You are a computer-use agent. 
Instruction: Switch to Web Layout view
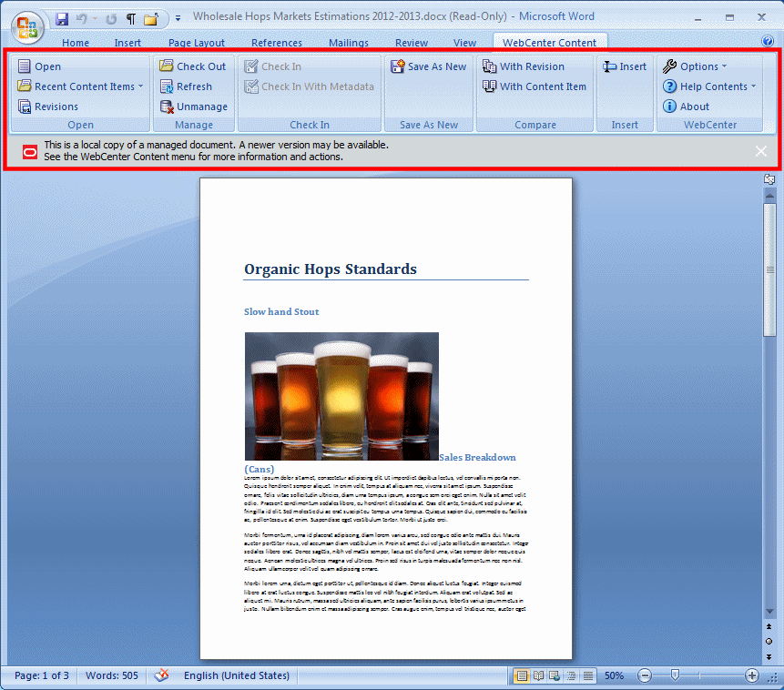pos(555,676)
